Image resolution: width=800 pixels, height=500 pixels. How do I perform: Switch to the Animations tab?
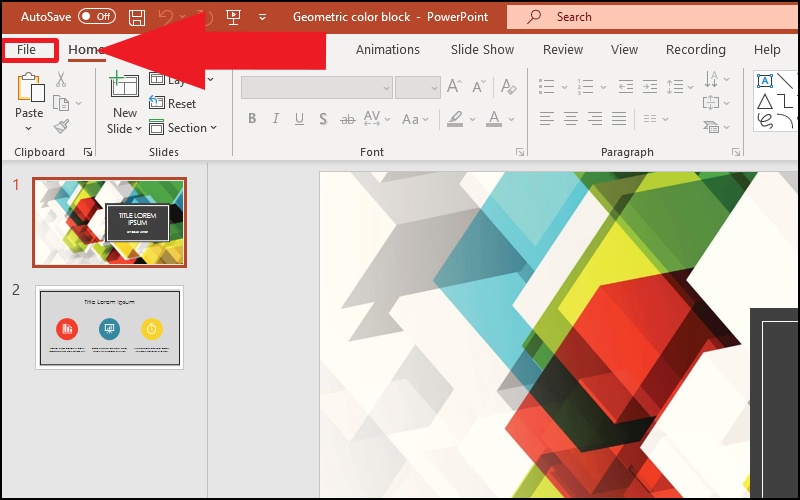coord(388,49)
